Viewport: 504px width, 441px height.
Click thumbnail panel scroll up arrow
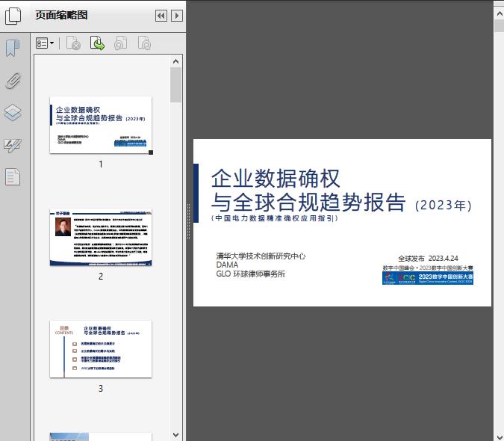[175, 61]
